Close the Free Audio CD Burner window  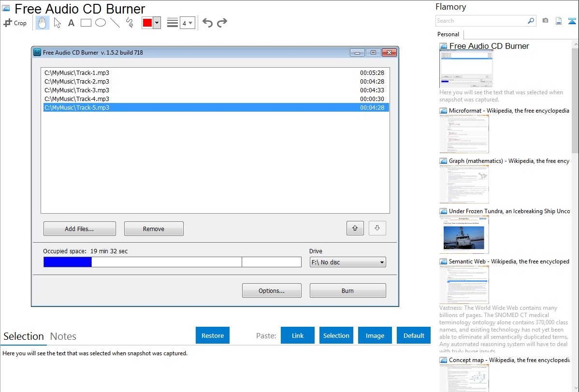389,53
